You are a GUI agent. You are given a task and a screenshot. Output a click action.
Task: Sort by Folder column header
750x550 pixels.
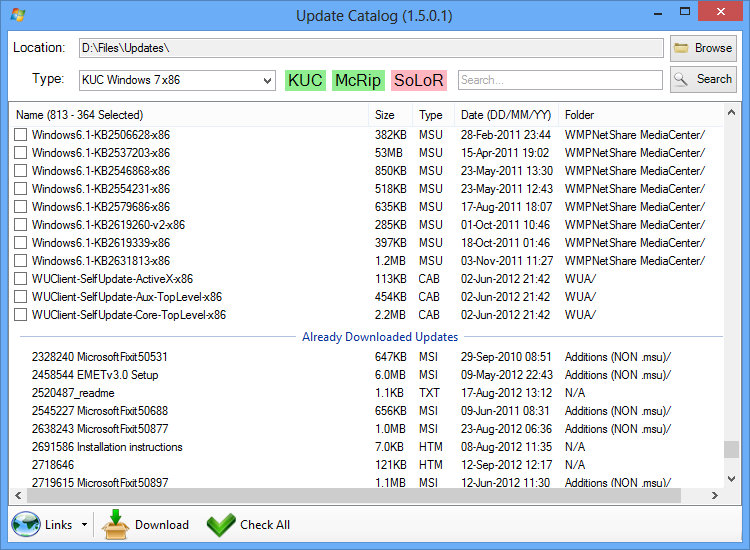641,115
